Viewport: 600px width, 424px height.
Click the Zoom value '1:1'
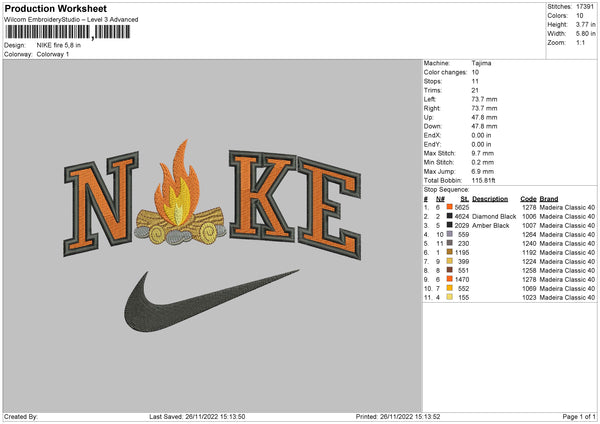[x=580, y=42]
